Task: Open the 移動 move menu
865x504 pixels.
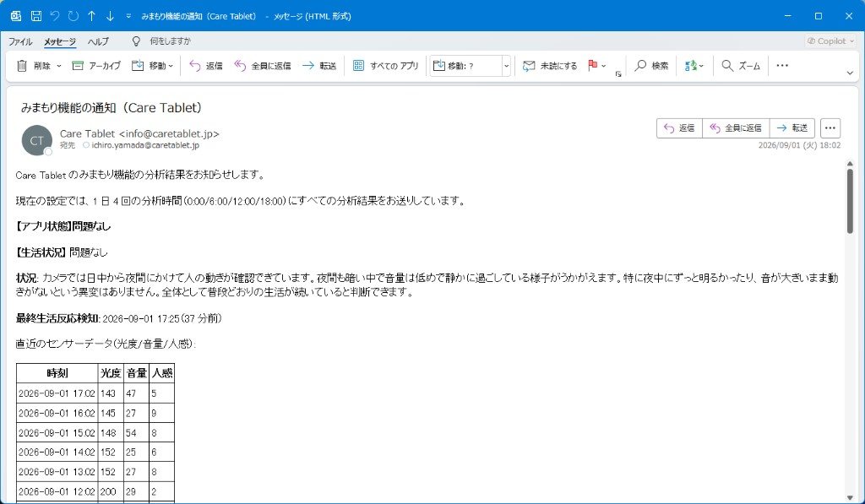Action: pos(152,66)
